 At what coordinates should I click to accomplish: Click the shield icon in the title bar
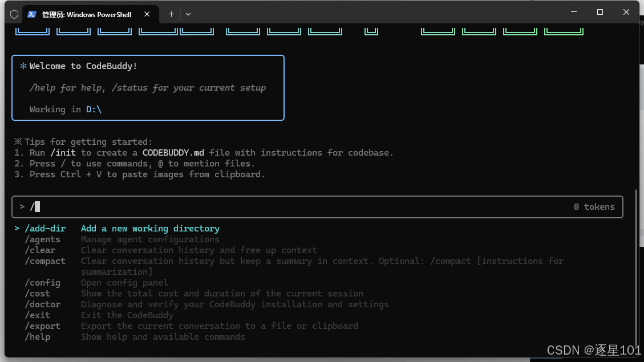point(14,14)
